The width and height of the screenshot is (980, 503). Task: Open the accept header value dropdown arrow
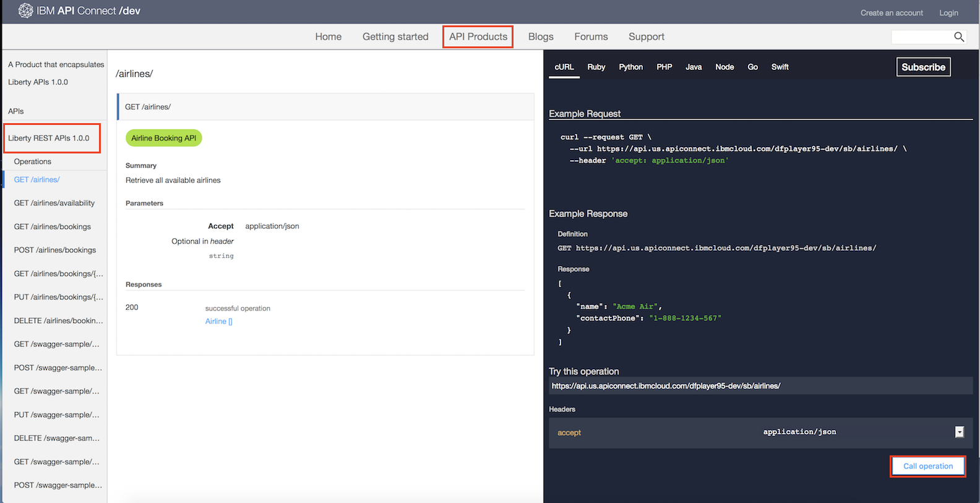pos(959,432)
